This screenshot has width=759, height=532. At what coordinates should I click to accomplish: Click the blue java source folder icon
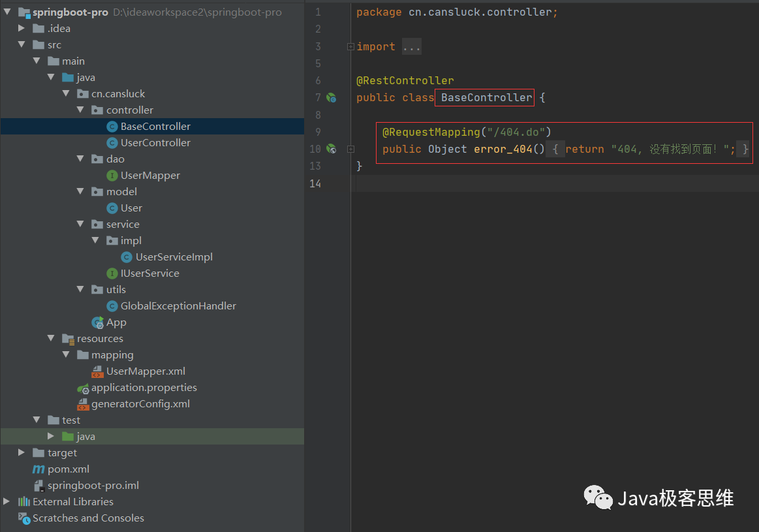[69, 78]
